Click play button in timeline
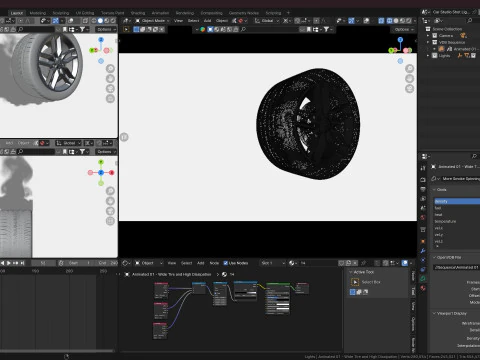The image size is (480, 360). 9,263
